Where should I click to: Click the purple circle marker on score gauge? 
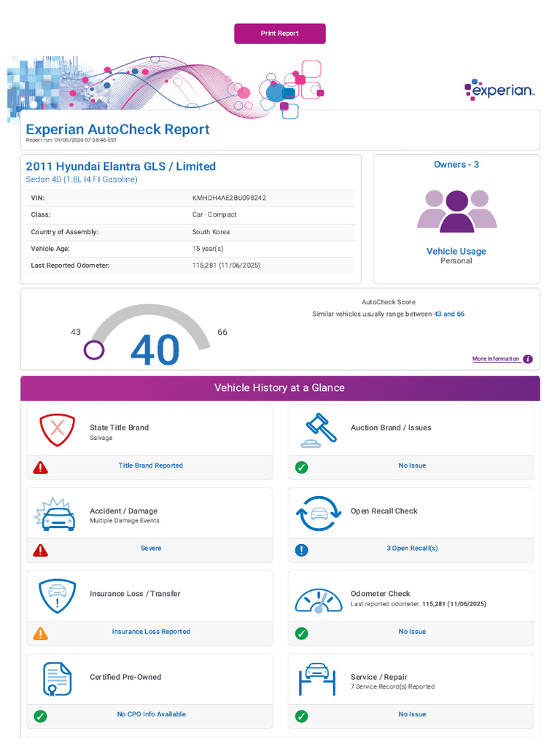pos(94,350)
